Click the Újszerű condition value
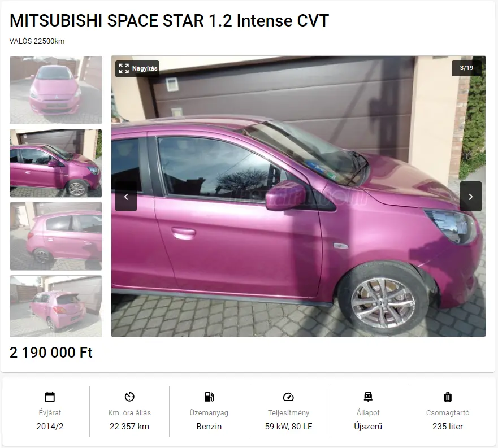The image size is (498, 448). [368, 427]
